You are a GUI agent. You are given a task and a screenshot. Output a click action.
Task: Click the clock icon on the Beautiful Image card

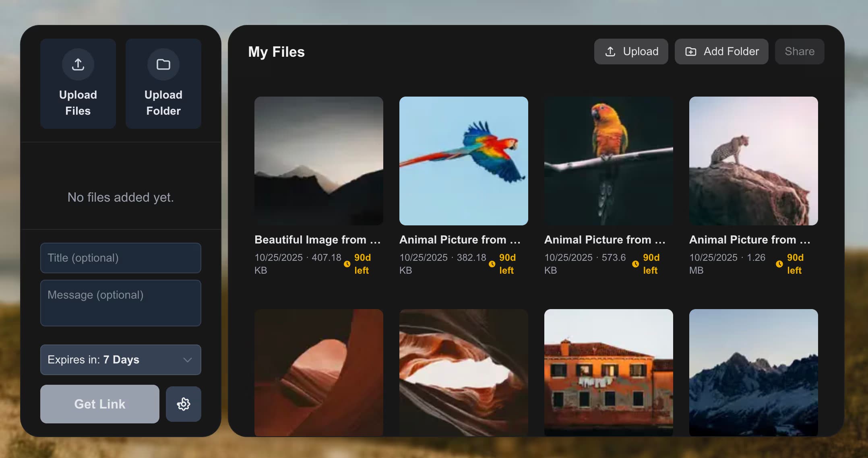coord(347,264)
